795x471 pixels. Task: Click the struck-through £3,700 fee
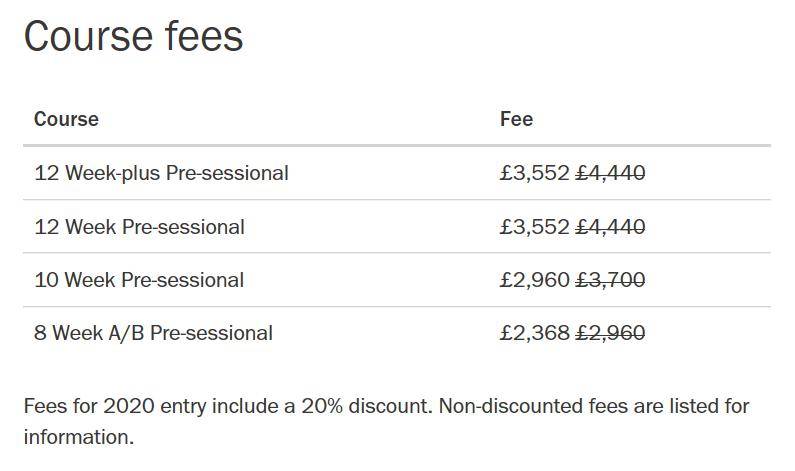pyautogui.click(x=611, y=280)
